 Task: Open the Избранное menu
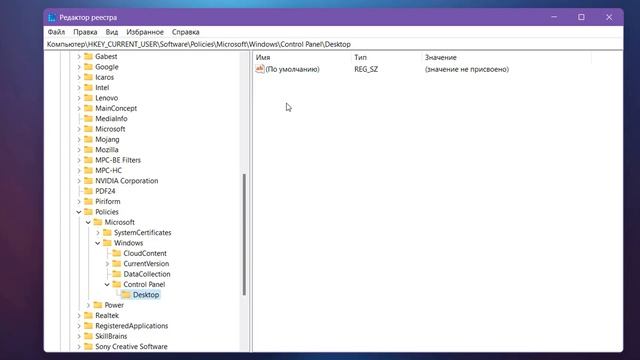pyautogui.click(x=145, y=32)
